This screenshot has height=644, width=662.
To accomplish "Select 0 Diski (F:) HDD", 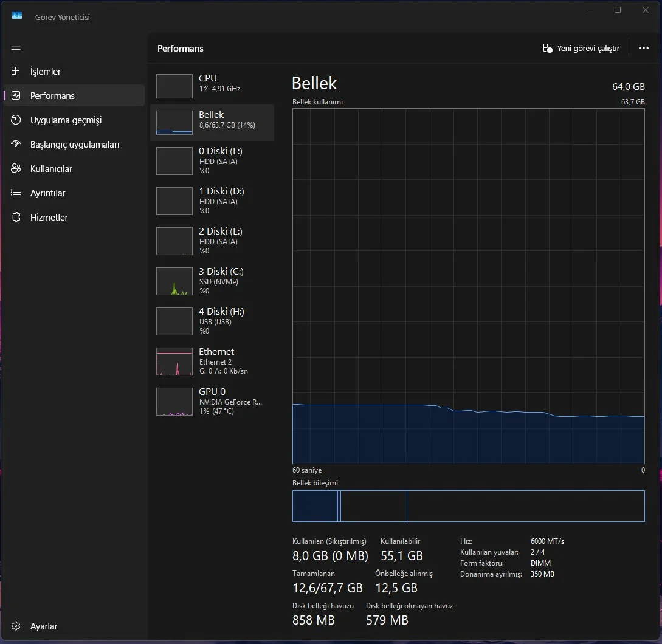I will pyautogui.click(x=212, y=160).
